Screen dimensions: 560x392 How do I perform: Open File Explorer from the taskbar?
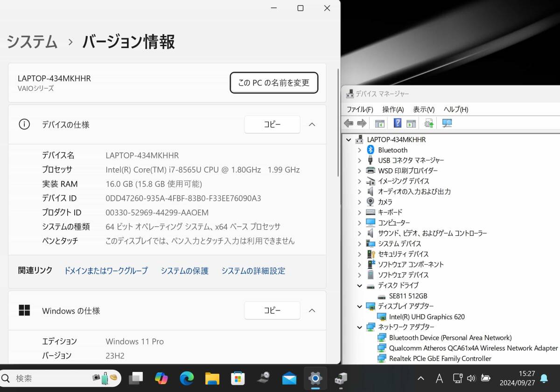click(x=212, y=378)
